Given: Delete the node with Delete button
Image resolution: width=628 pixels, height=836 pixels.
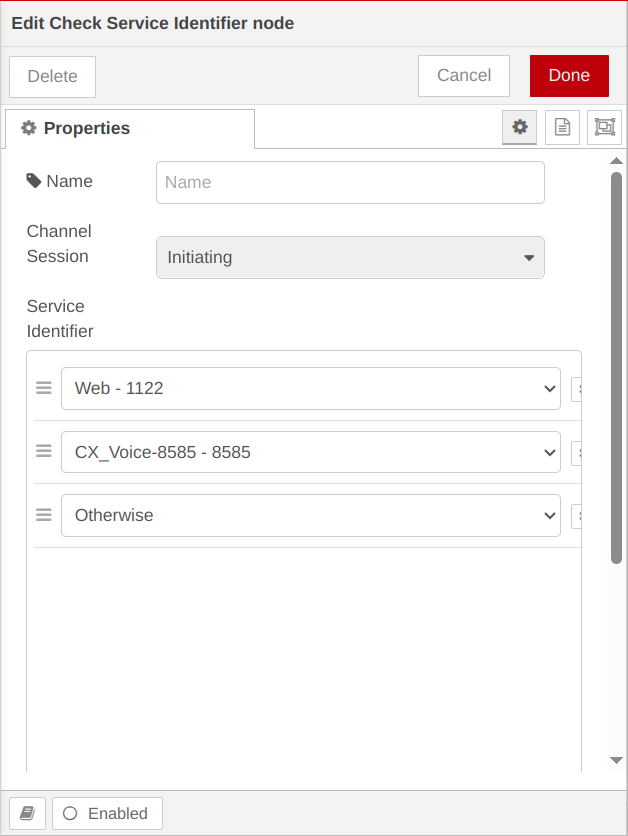Looking at the screenshot, I should tap(52, 76).
